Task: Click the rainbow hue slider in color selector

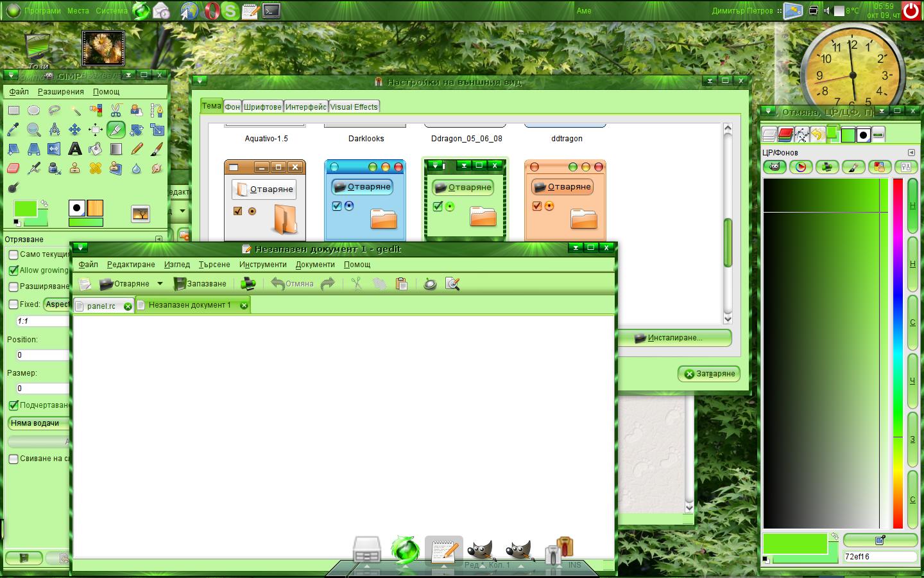Action: (898, 354)
